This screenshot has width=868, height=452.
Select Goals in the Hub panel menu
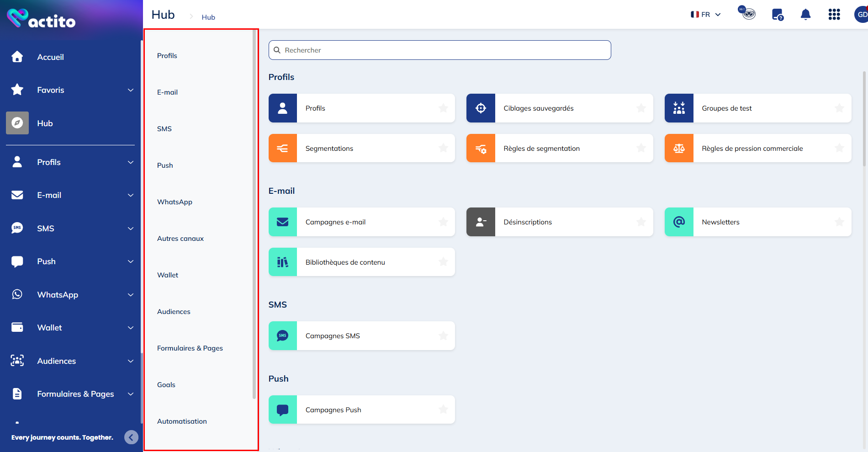click(x=166, y=384)
